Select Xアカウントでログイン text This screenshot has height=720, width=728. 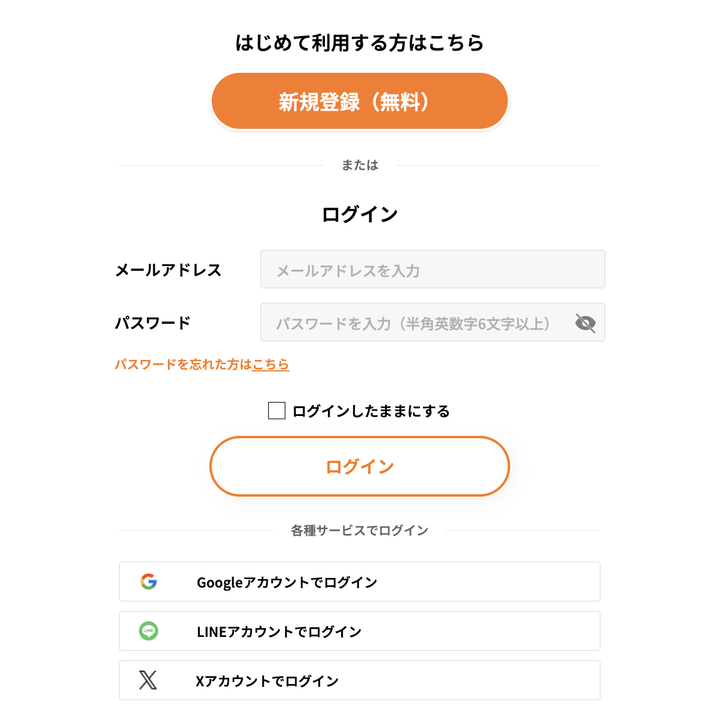click(267, 681)
